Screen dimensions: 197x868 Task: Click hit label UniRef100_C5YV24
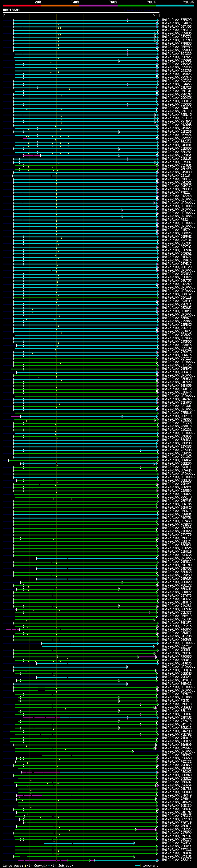(x=177, y=135)
